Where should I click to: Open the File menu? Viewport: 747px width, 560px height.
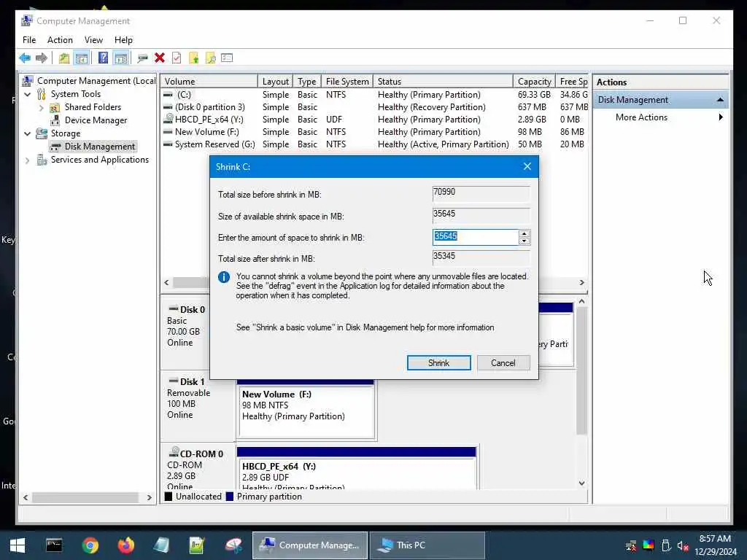pyautogui.click(x=29, y=40)
